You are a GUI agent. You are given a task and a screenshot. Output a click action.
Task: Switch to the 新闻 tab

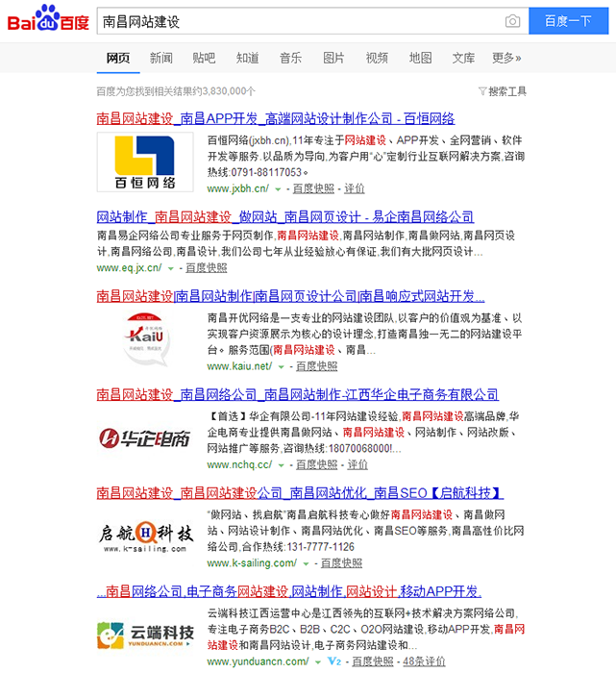coord(161,58)
